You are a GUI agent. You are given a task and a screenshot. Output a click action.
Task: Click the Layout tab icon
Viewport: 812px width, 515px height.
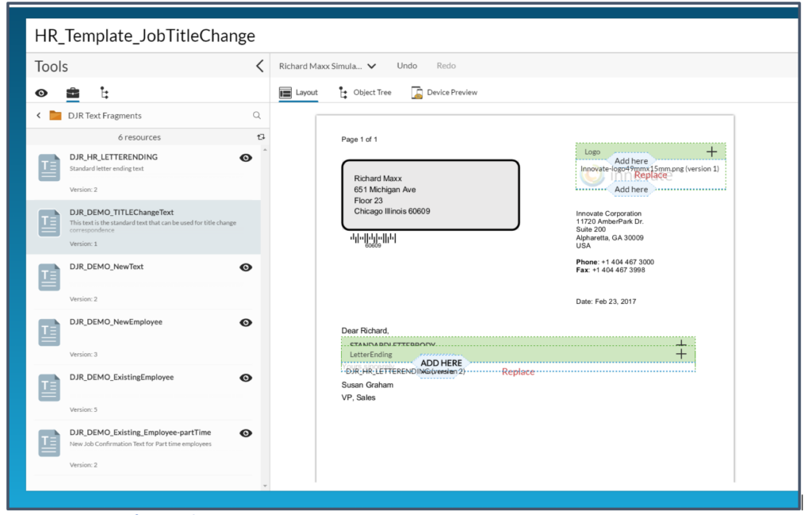pyautogui.click(x=285, y=93)
